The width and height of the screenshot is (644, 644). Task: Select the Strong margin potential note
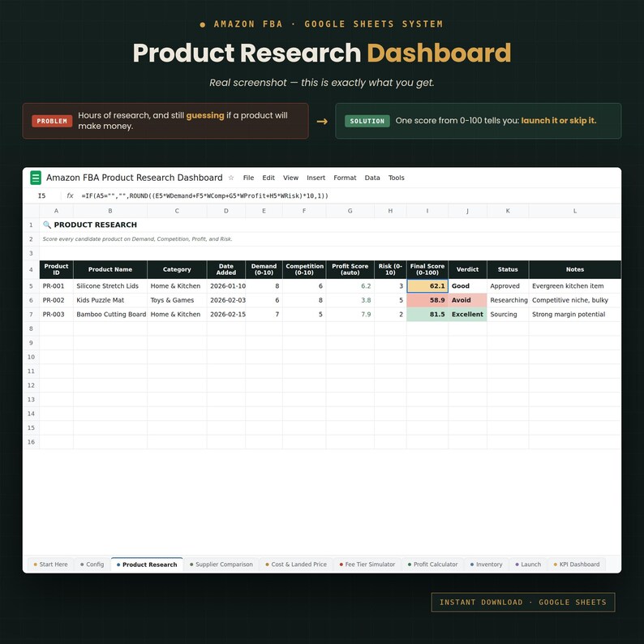click(575, 314)
